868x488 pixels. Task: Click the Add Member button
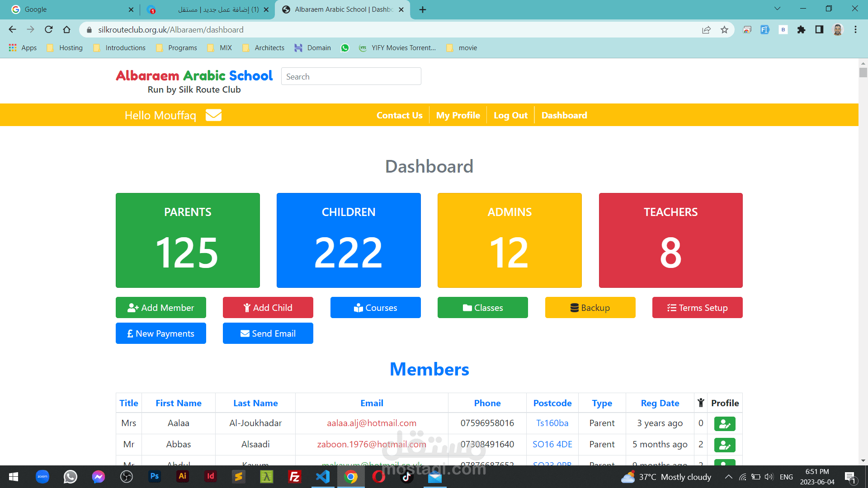pyautogui.click(x=161, y=308)
